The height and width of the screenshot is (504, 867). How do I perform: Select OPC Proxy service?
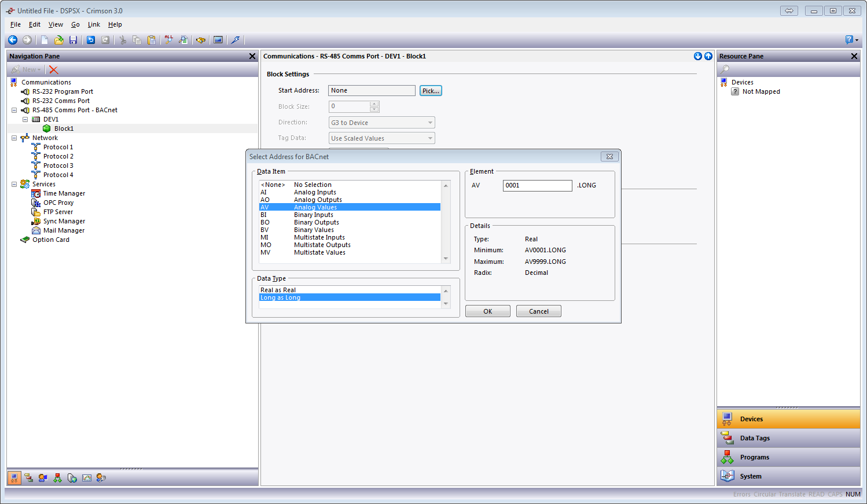58,203
